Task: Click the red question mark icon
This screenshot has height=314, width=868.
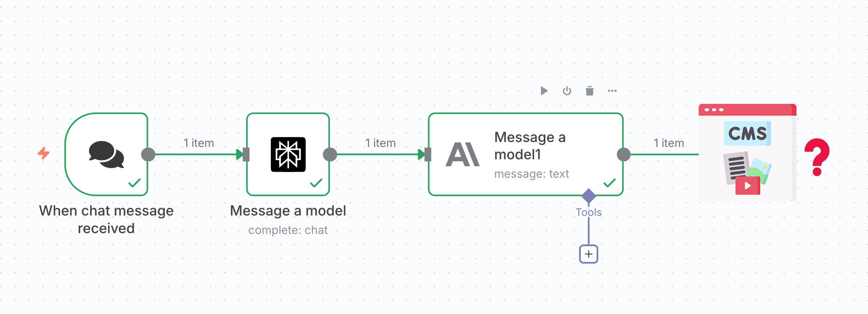Action: [817, 157]
